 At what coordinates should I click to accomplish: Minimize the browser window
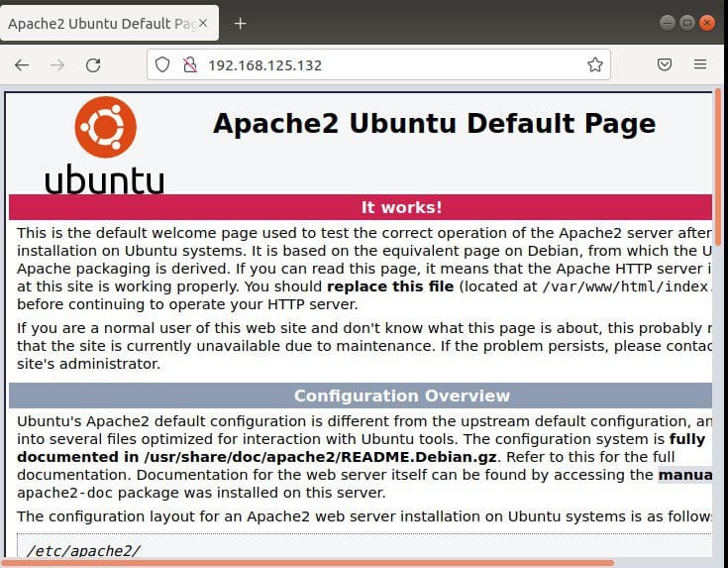pyautogui.click(x=668, y=23)
